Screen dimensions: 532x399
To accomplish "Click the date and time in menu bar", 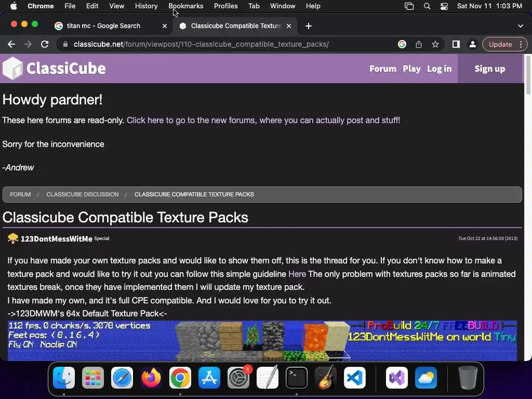I will point(489,6).
